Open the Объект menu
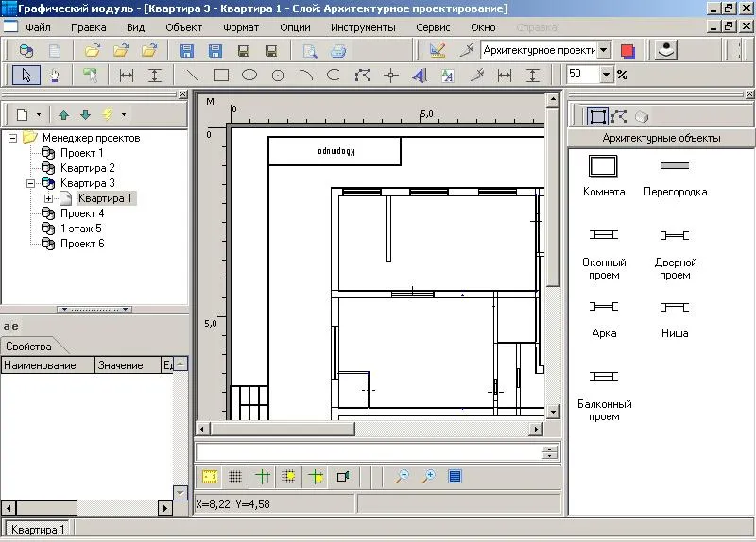 [183, 27]
